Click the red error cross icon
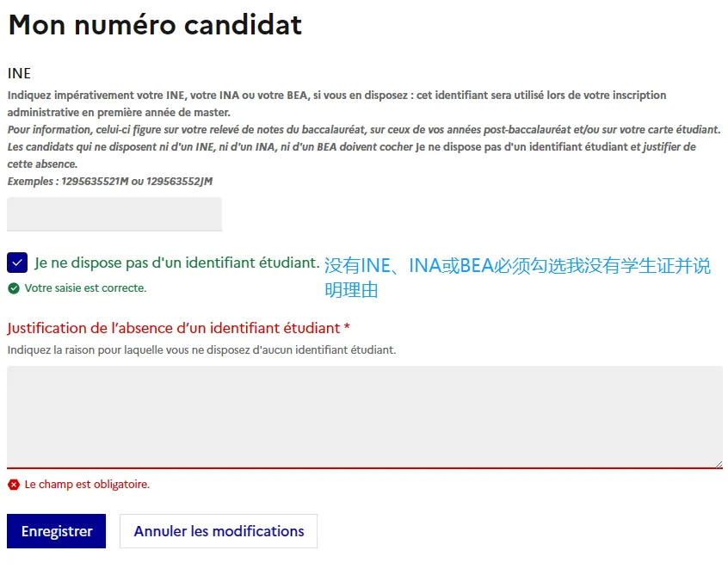This screenshot has height=569, width=728. coord(14,485)
